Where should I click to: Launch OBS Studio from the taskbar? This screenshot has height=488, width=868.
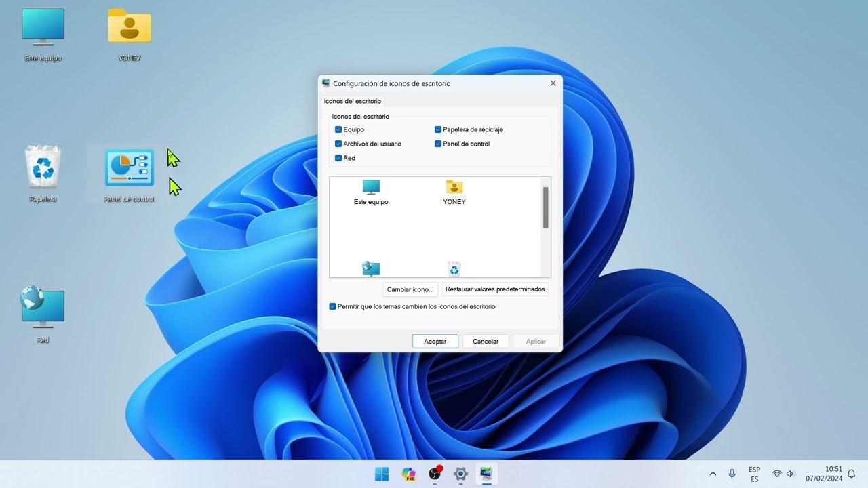pos(434,474)
